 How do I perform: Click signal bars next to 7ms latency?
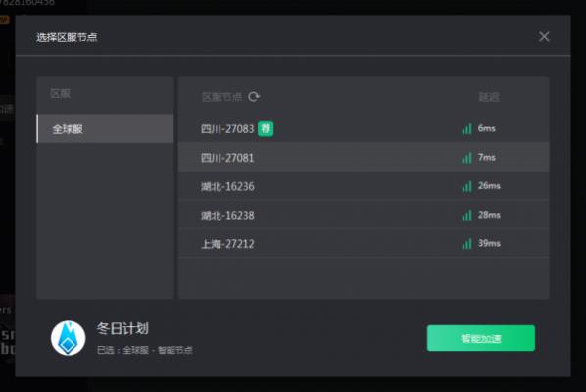(x=466, y=158)
